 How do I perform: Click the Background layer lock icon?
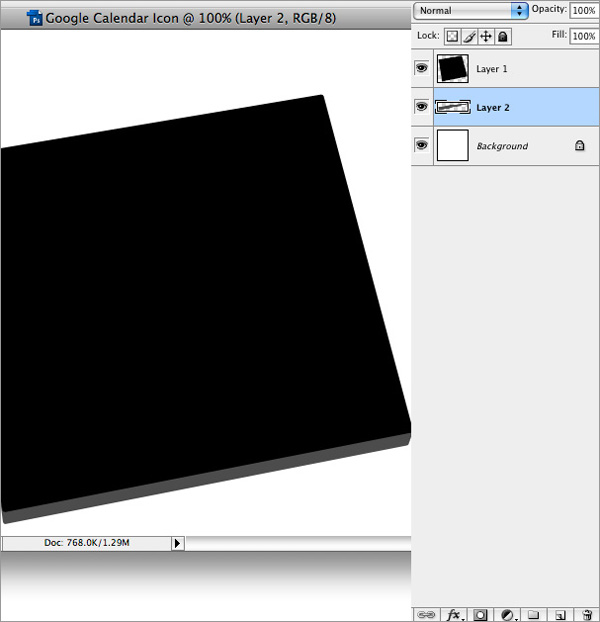click(x=579, y=146)
